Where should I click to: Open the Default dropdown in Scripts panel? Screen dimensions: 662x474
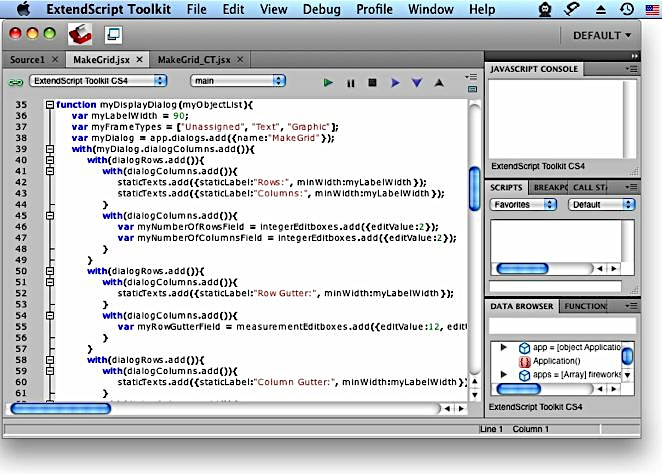point(602,205)
